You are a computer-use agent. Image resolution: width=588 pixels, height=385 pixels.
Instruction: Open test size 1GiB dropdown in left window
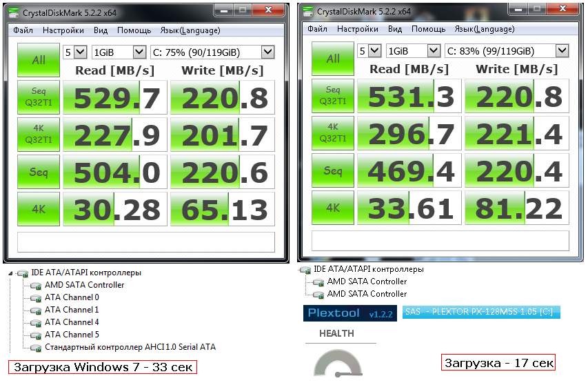pos(139,52)
